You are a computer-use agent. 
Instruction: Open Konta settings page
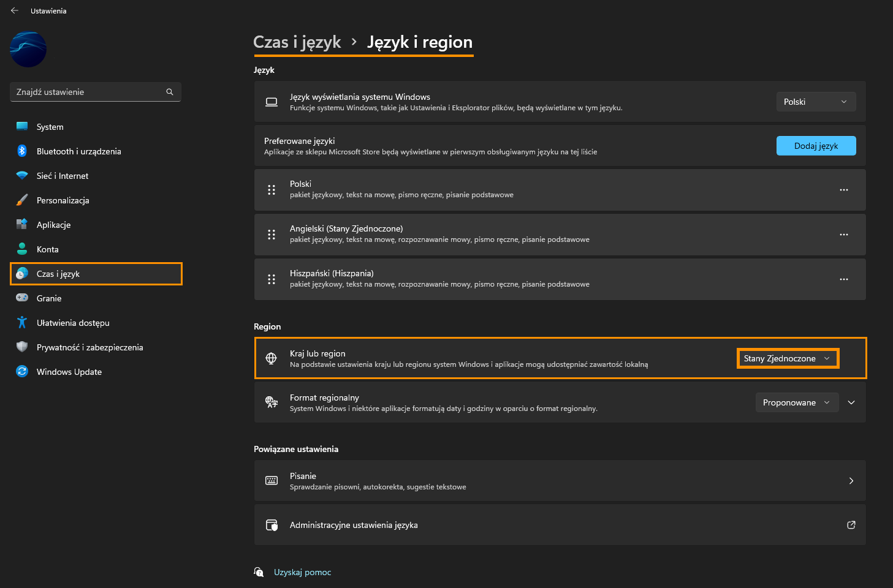point(96,249)
